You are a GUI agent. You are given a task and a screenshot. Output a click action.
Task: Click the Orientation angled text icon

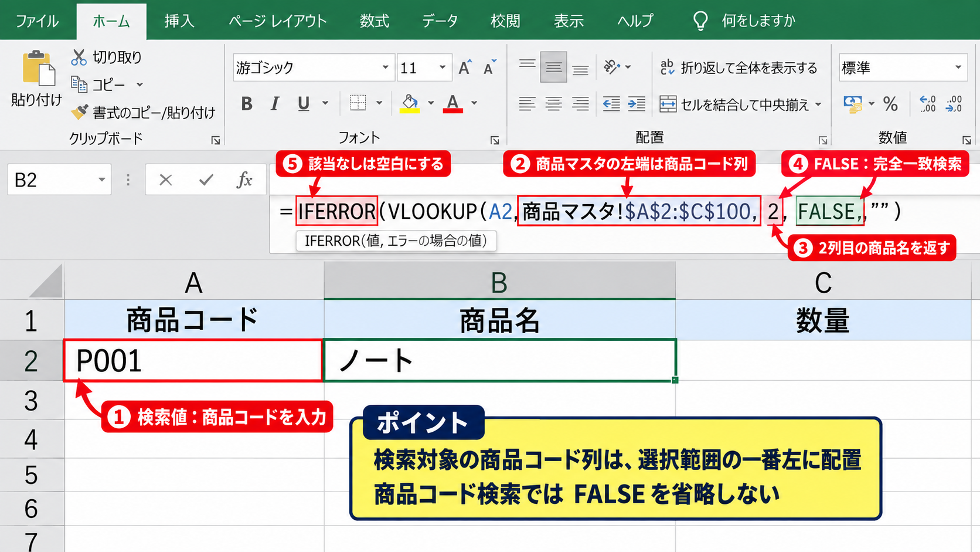pos(612,67)
